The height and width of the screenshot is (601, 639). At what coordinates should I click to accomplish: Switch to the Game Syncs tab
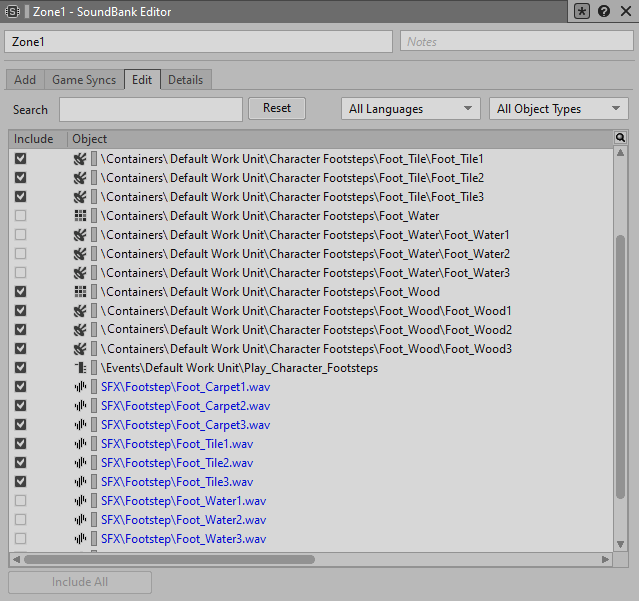(84, 80)
